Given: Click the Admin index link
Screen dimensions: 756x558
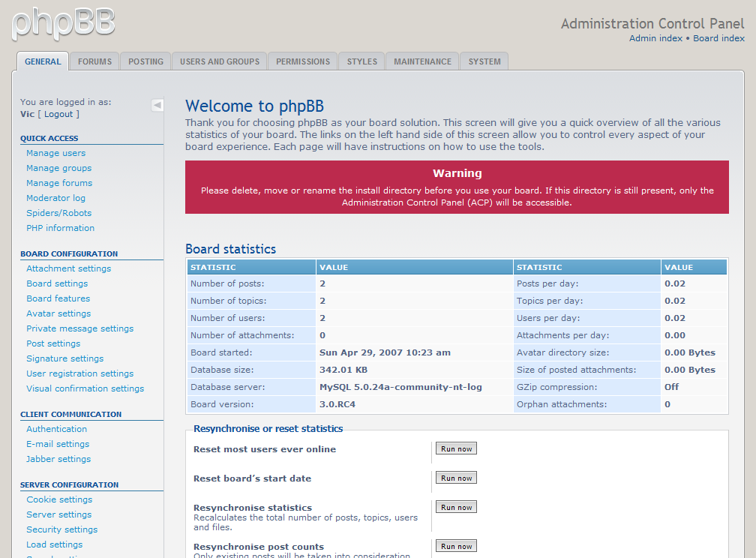Looking at the screenshot, I should [x=655, y=38].
